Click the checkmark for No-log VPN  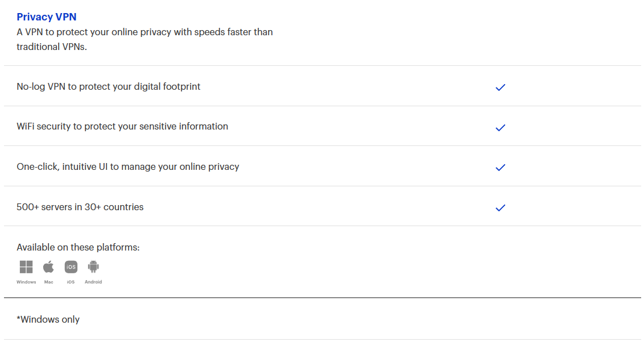click(501, 87)
